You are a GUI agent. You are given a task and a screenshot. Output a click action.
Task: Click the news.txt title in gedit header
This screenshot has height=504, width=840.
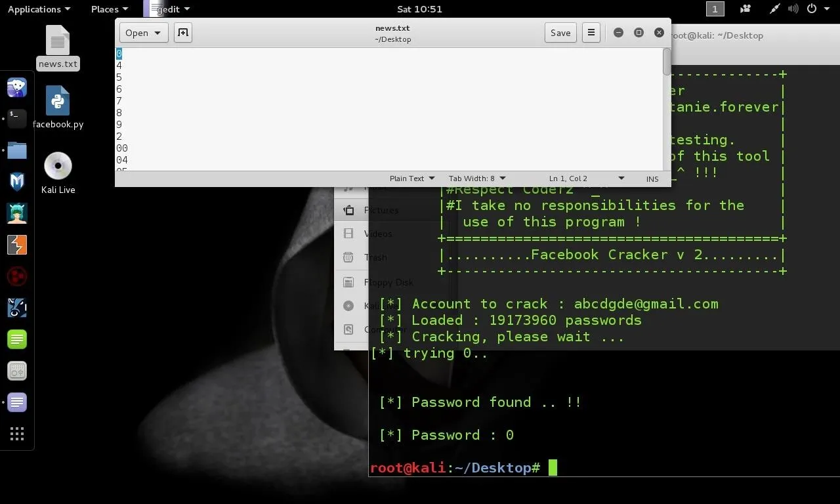pos(392,28)
